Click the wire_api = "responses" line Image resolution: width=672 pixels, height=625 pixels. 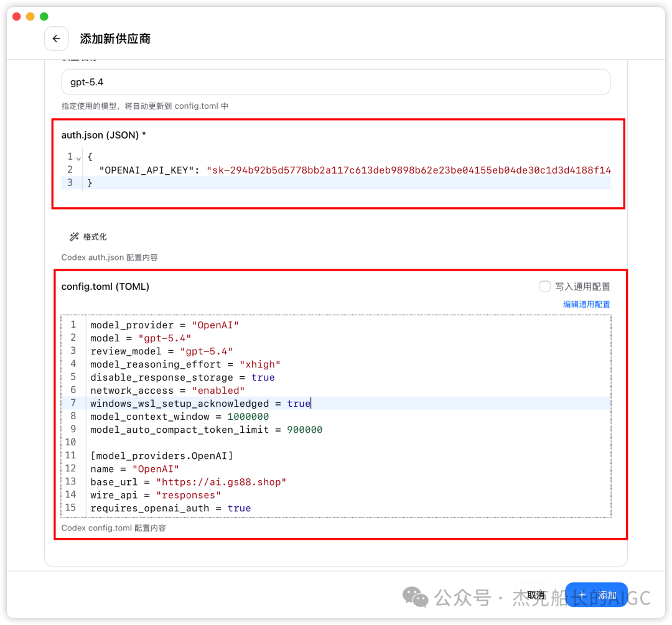(156, 495)
